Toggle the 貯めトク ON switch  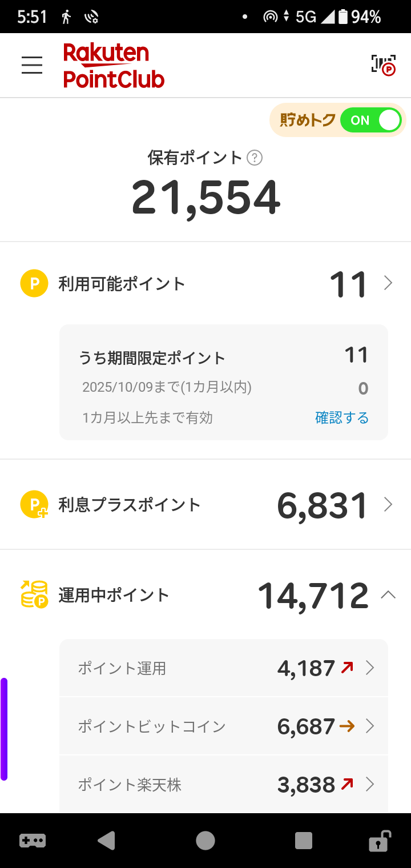coord(370,120)
